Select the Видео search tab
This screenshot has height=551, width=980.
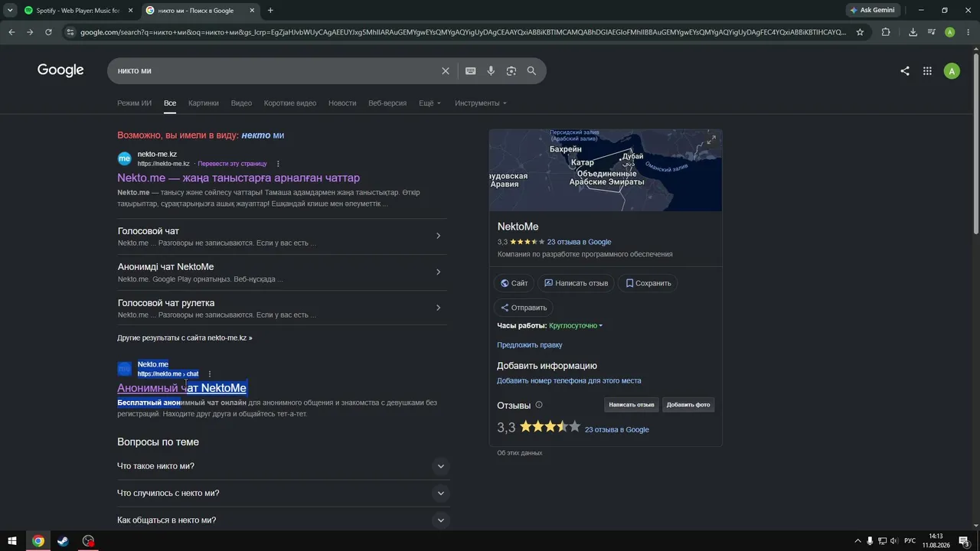click(241, 103)
